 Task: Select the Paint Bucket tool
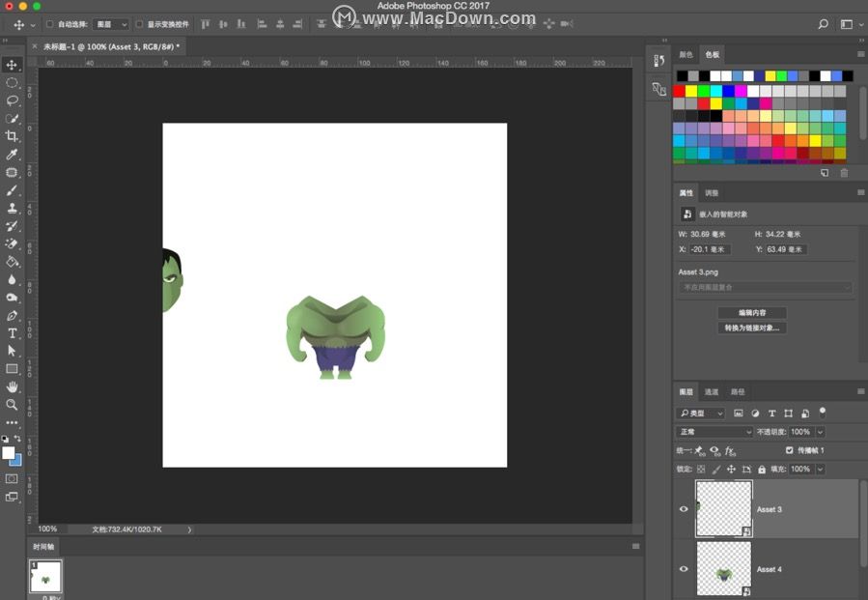click(12, 262)
